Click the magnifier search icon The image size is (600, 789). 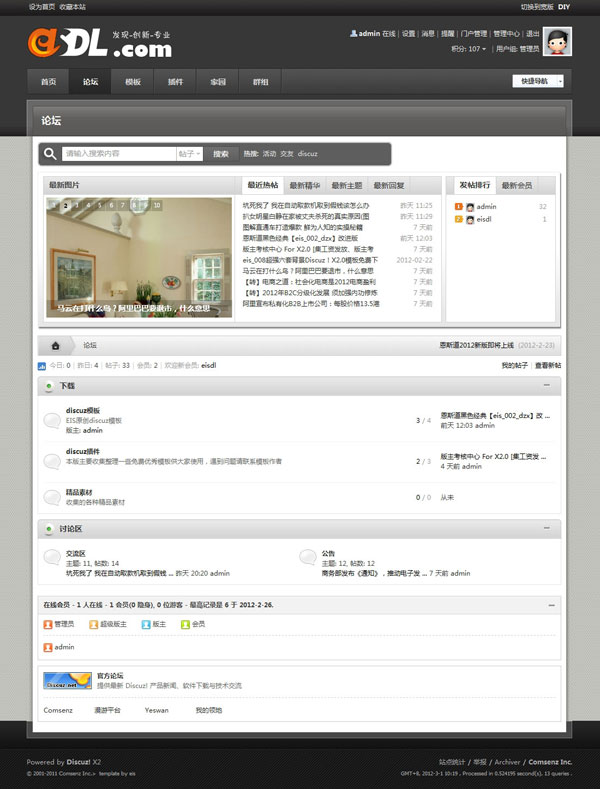pyautogui.click(x=51, y=154)
